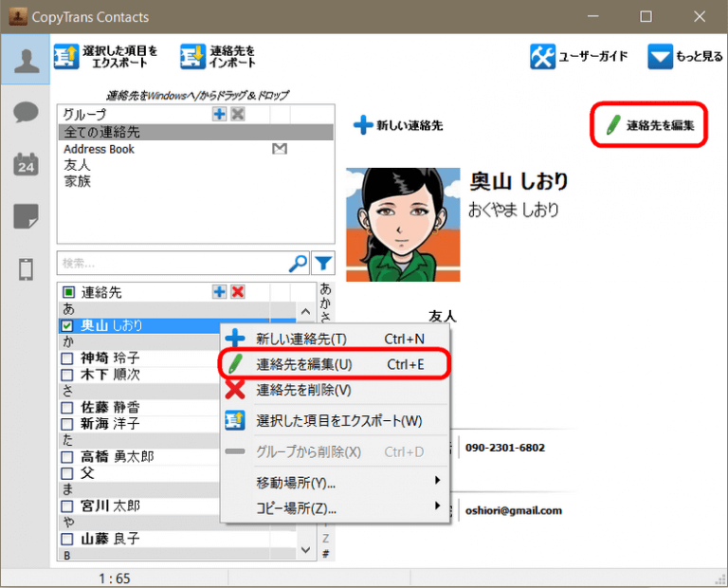Select contact name 山藤 良子
This screenshot has height=588, width=728.
pos(110,539)
